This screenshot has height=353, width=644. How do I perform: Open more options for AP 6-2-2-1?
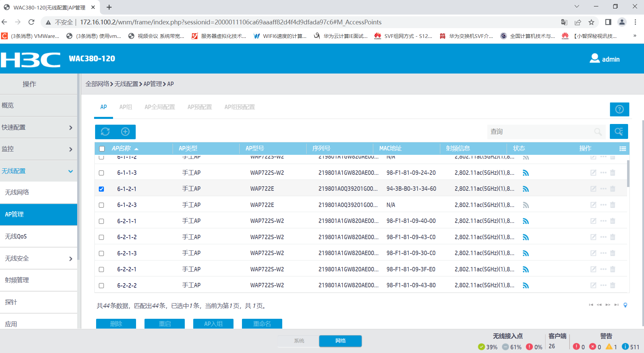coord(603,269)
